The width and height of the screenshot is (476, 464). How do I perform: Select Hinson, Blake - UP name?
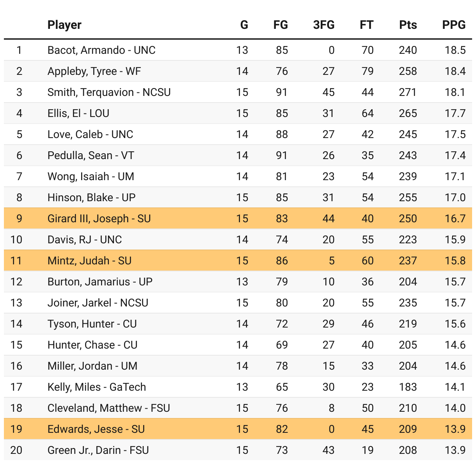(91, 198)
